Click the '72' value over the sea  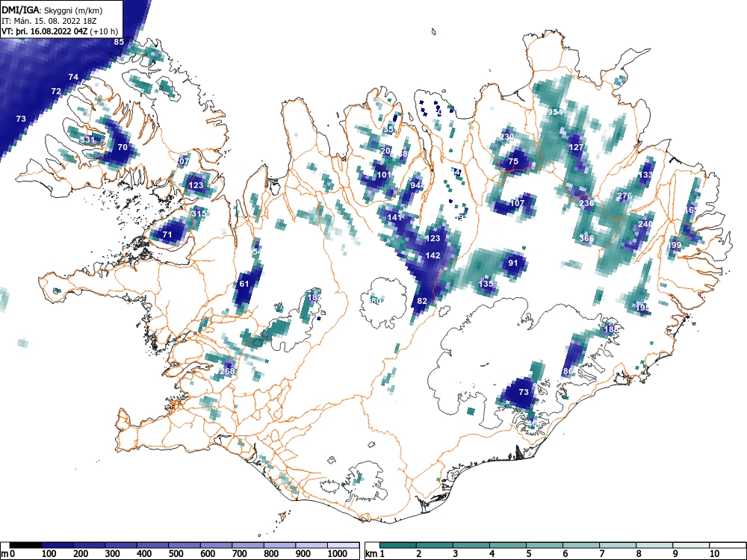tap(56, 91)
